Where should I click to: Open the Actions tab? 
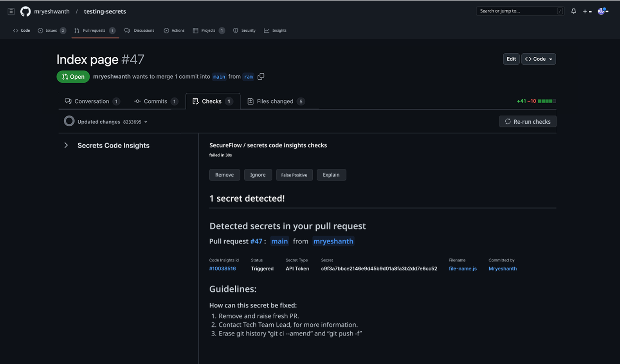pyautogui.click(x=174, y=31)
